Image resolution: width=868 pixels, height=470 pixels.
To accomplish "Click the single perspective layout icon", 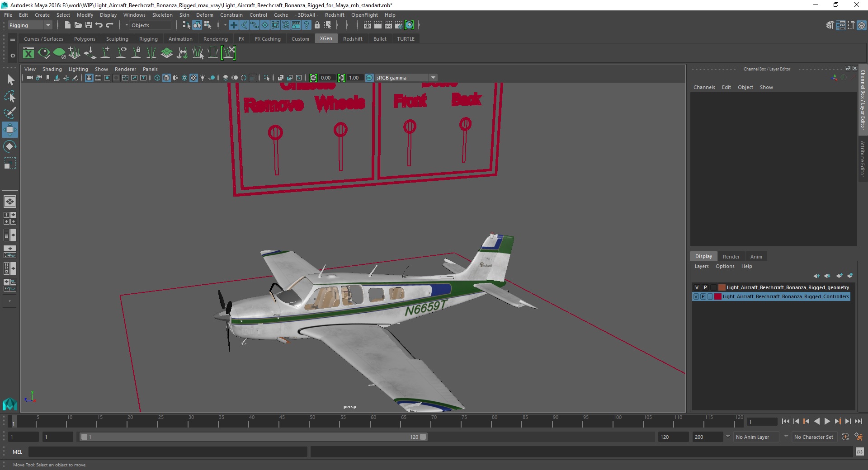I will pyautogui.click(x=9, y=202).
